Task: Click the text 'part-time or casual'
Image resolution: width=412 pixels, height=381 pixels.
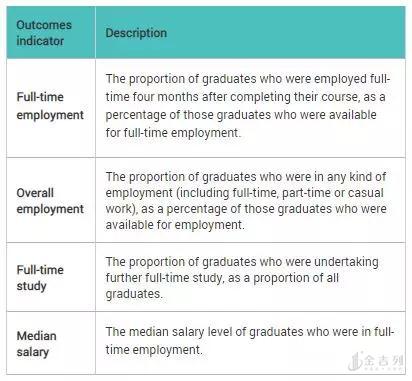Action: pyautogui.click(x=333, y=193)
